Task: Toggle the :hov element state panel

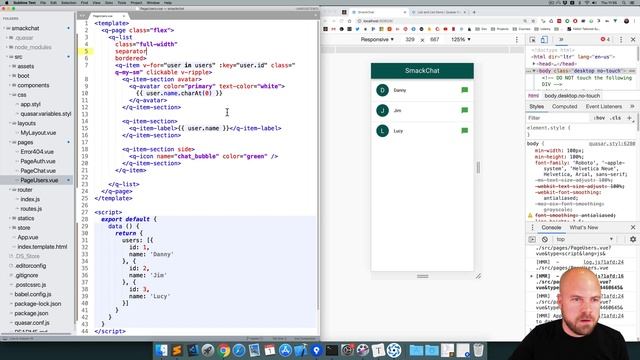Action: [x=599, y=118]
